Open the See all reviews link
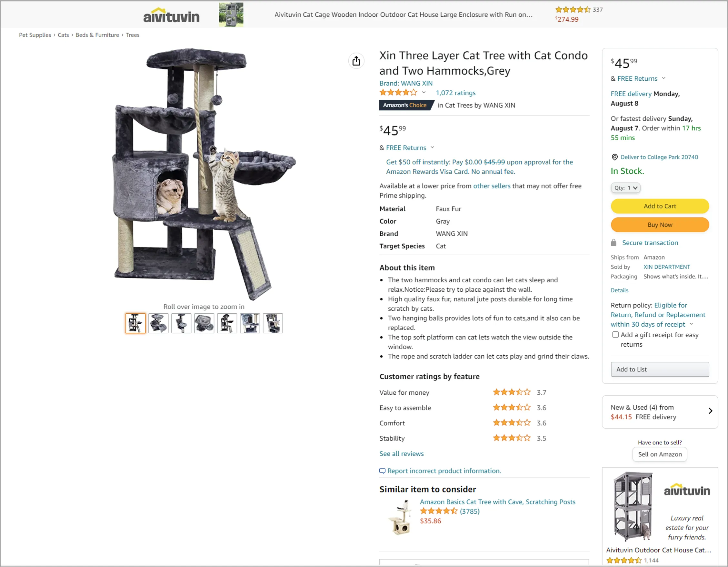The height and width of the screenshot is (567, 728). coord(401,454)
